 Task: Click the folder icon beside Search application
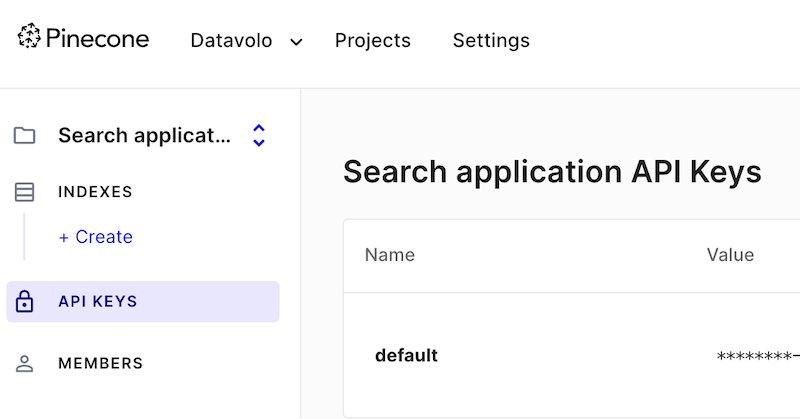[x=24, y=136]
